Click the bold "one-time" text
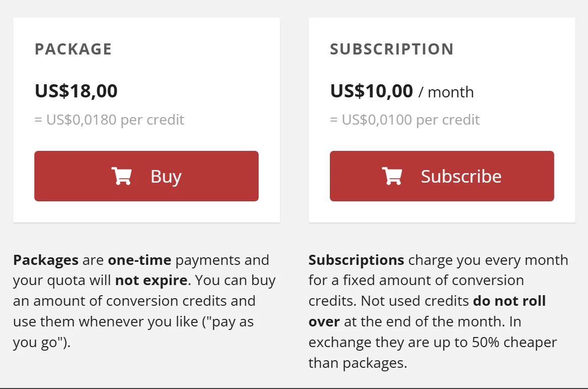 (139, 260)
